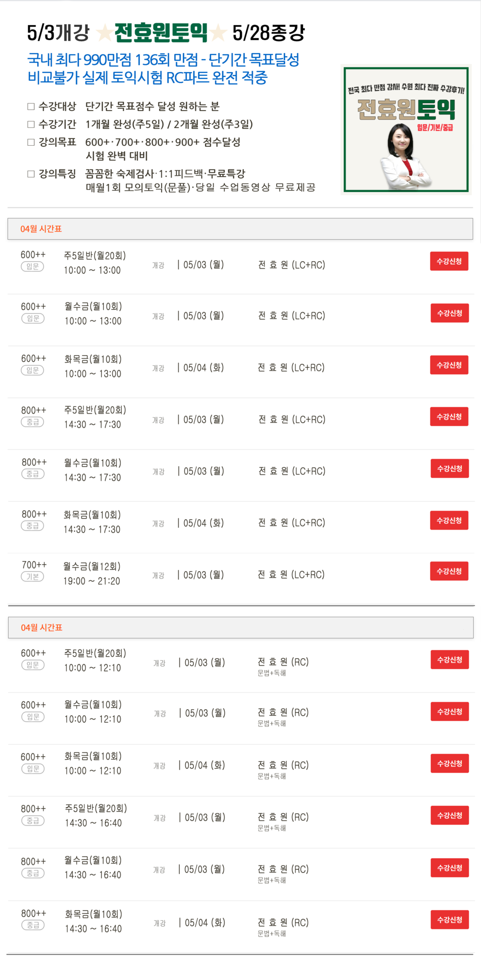Click 수강신청 for RC 800++ 월수금 14:30~16:40

pos(450,868)
